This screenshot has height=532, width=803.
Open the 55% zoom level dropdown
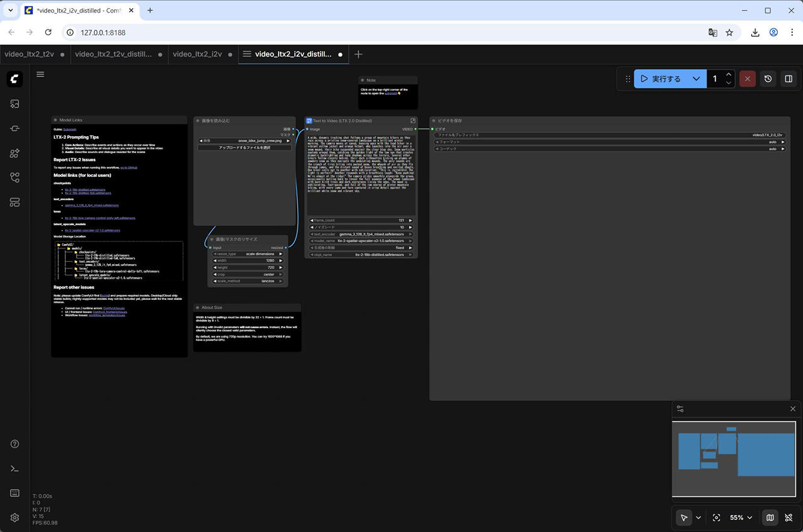[741, 518]
